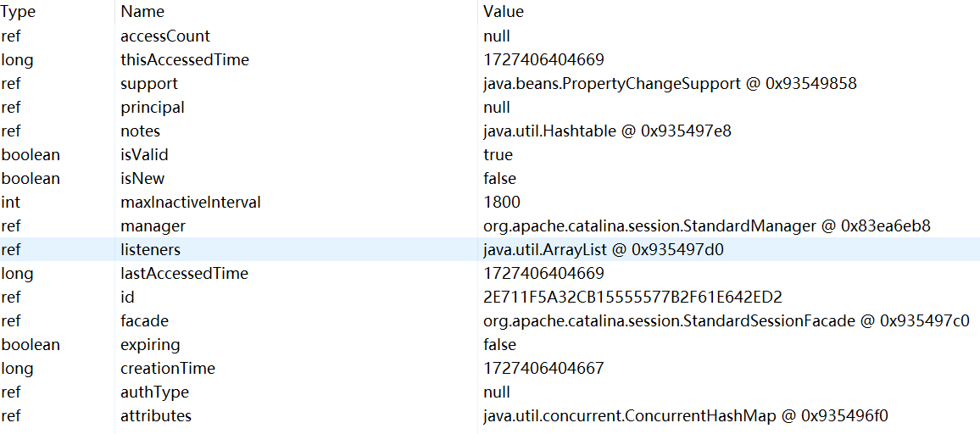The image size is (980, 434).
Task: Click the isNew value false
Action: tap(499, 179)
